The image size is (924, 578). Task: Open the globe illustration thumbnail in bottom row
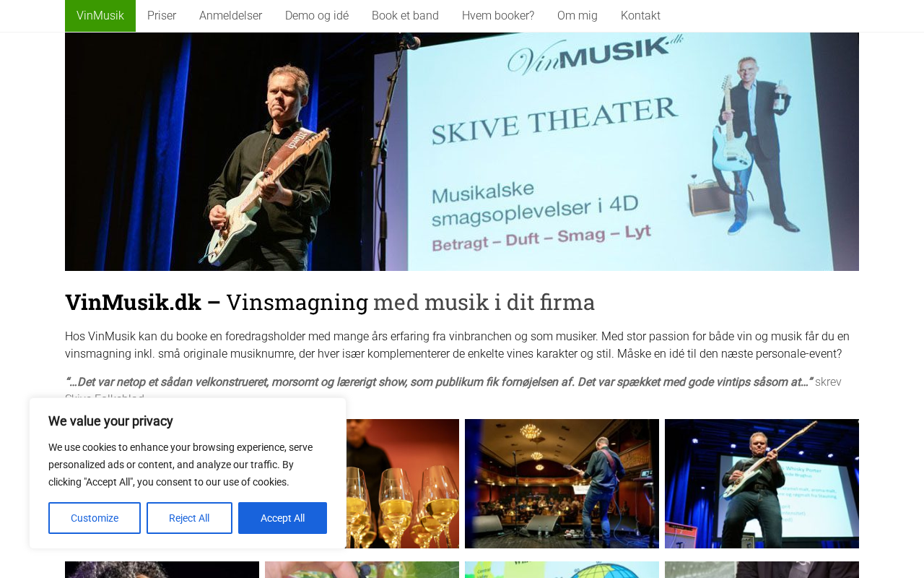click(x=562, y=569)
